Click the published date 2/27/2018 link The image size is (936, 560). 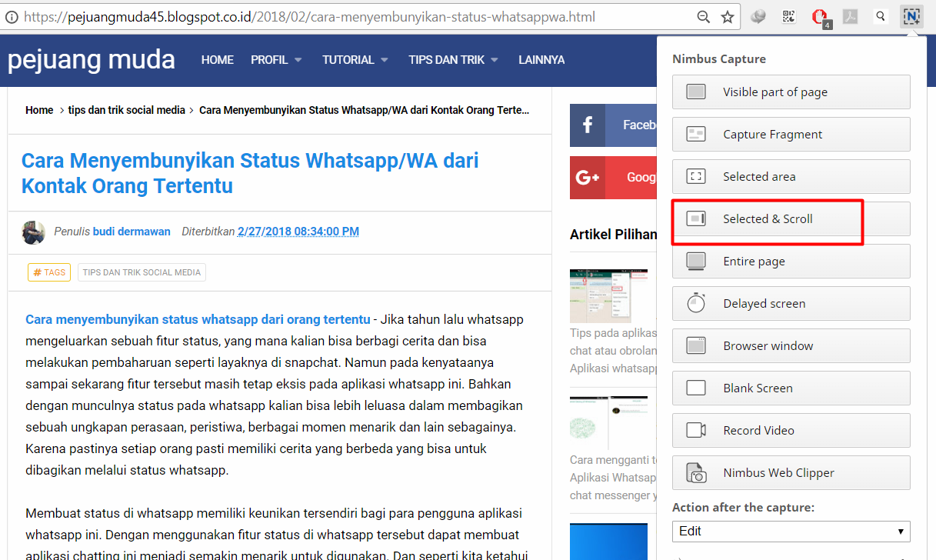(298, 231)
